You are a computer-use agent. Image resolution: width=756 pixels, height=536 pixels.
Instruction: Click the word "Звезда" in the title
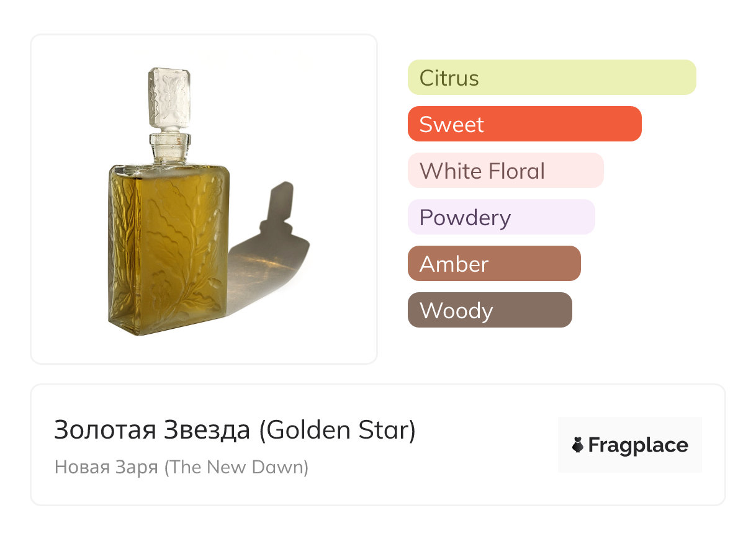[x=207, y=430]
